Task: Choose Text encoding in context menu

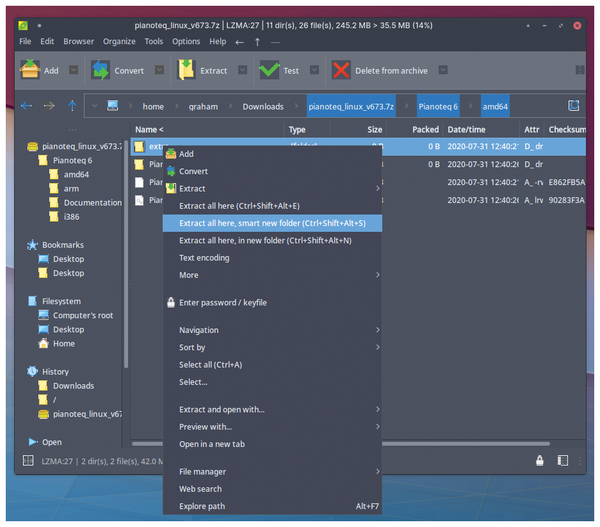Action: 272,258
